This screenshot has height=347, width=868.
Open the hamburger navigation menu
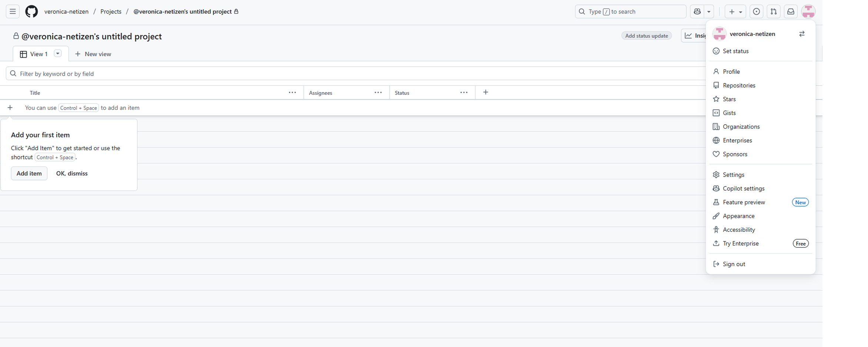(13, 11)
